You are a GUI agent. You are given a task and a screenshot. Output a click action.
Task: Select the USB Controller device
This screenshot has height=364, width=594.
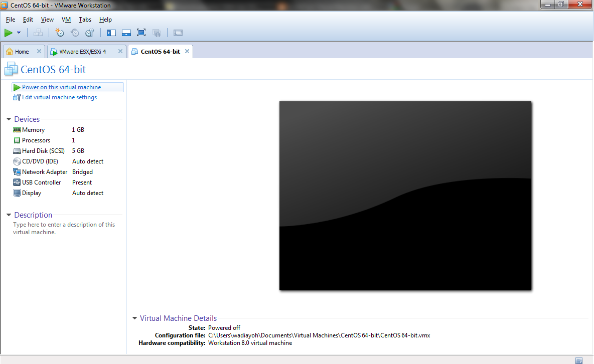coord(67,183)
